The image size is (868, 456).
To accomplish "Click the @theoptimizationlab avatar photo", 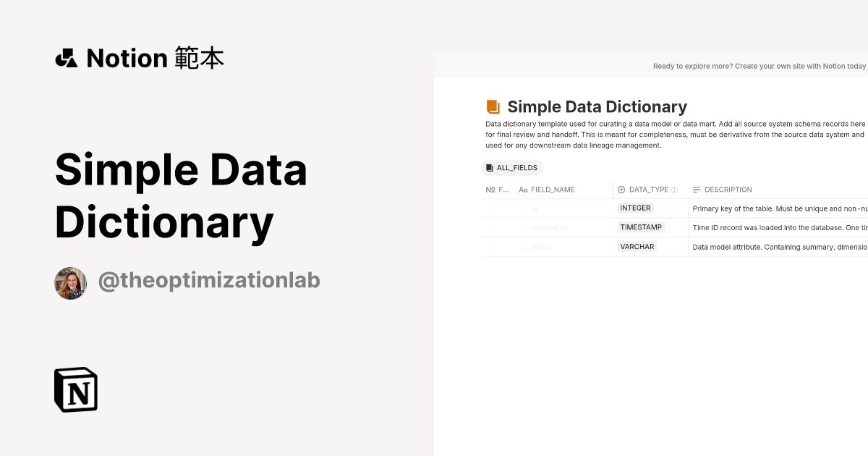I will (x=70, y=282).
